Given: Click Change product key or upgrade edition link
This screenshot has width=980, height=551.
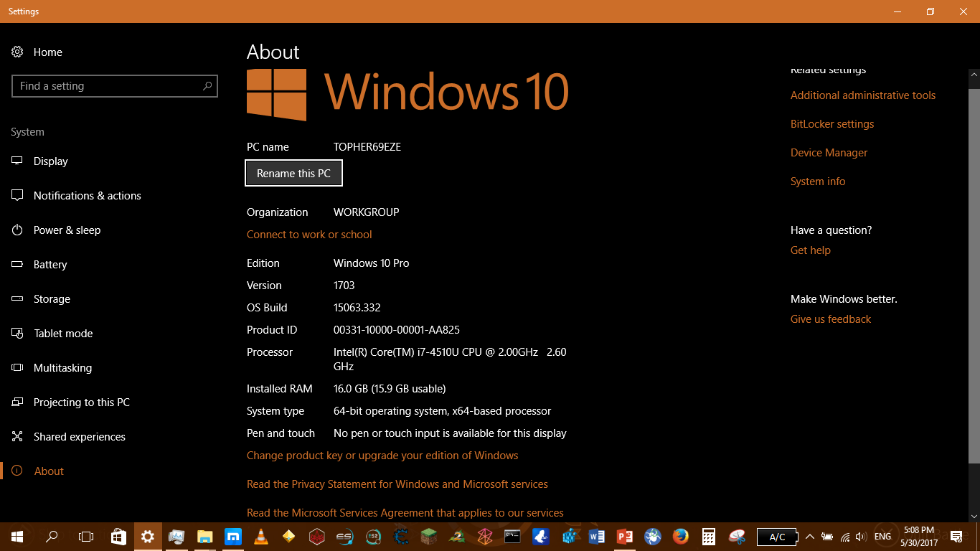Looking at the screenshot, I should pyautogui.click(x=382, y=456).
